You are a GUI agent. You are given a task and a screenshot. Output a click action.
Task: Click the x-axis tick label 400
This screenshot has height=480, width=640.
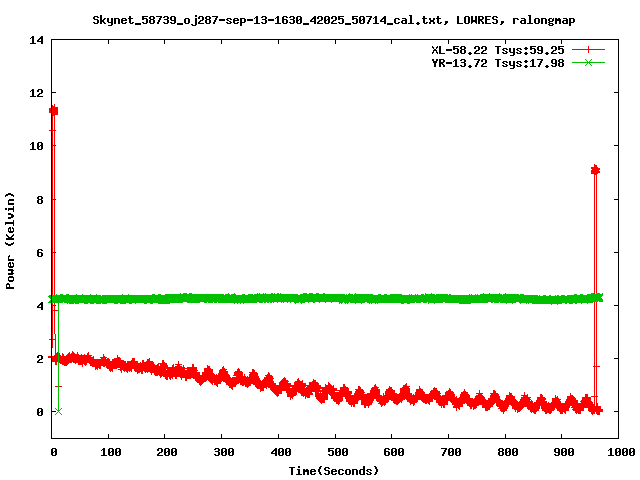point(281,452)
